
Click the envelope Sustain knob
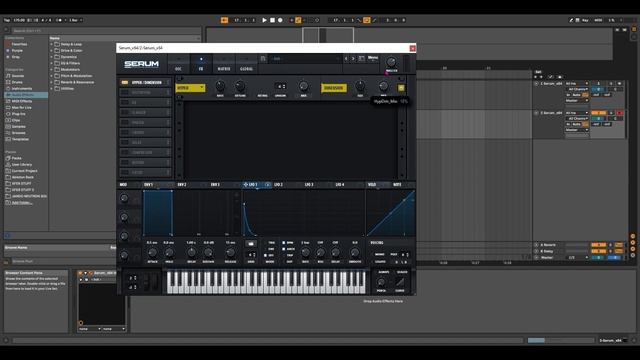[x=208, y=253]
